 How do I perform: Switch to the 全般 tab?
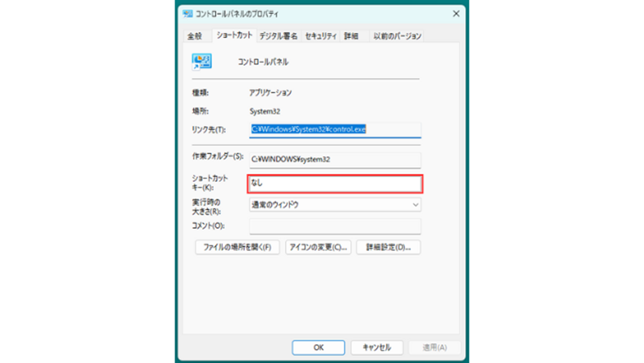[195, 36]
